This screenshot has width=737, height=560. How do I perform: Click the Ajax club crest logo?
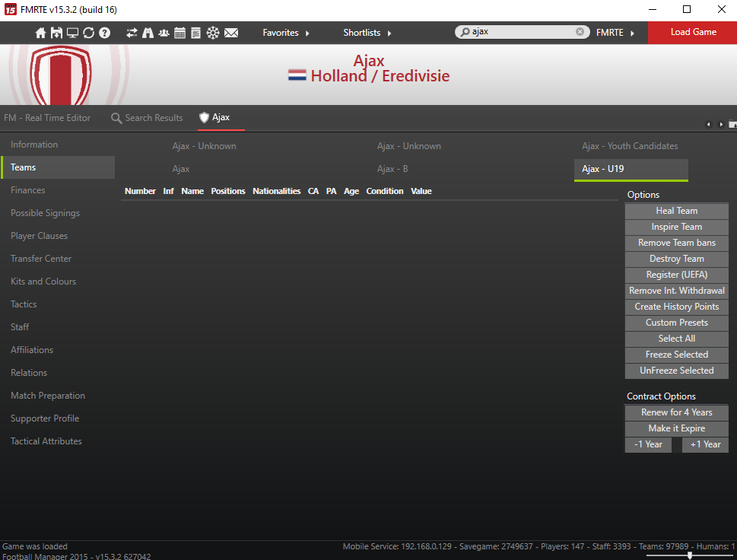[x=61, y=75]
